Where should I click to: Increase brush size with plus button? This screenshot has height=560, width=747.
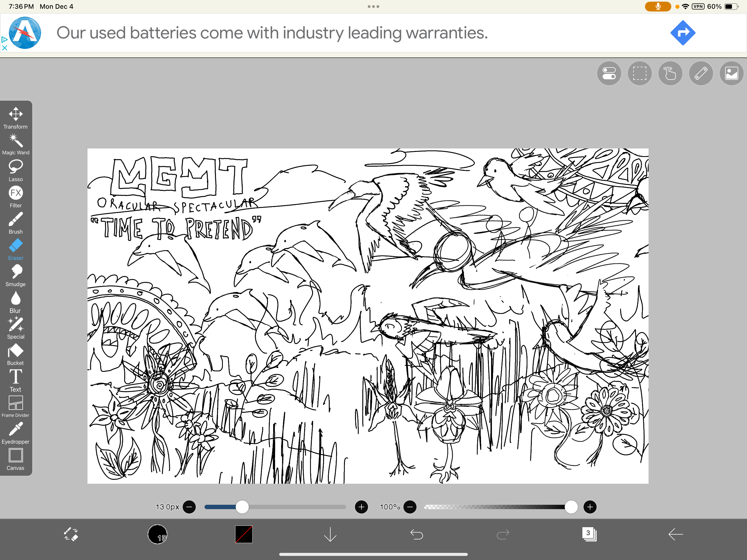click(361, 507)
